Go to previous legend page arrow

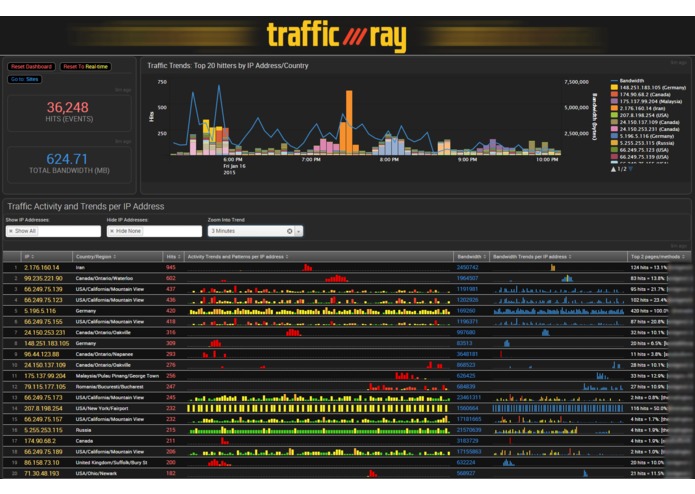(x=613, y=169)
